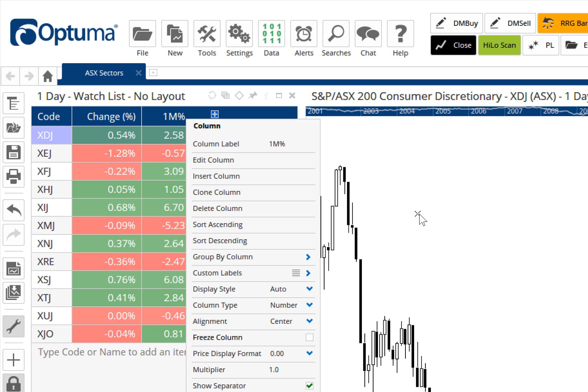Click the padlock lock icon in sidebar
The height and width of the screenshot is (392, 588).
pos(13,383)
